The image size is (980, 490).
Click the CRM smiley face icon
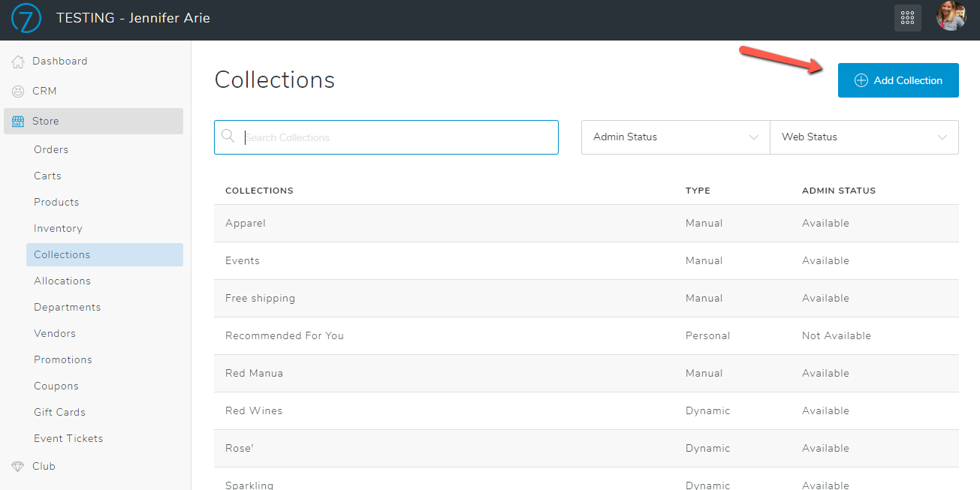[x=18, y=91]
